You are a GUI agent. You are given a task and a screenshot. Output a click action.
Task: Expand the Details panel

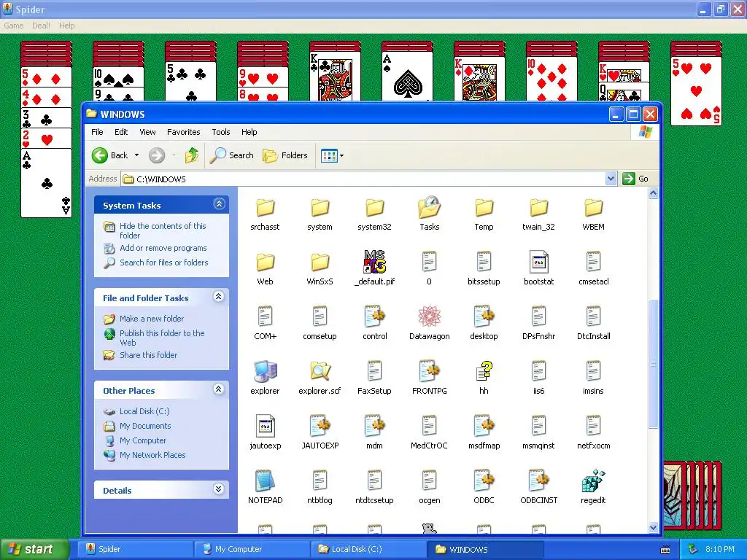coord(219,489)
